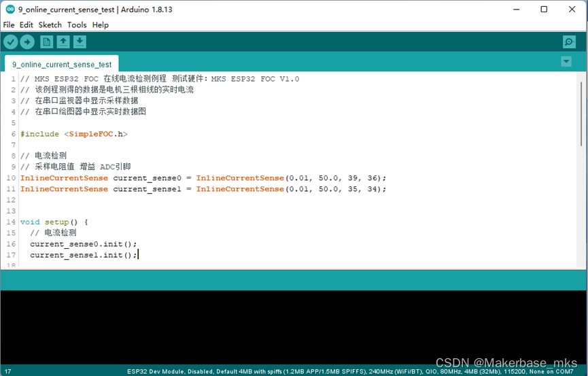Click the Verify sketch checkmark button
Viewport: 588px width, 376px height.
coord(11,42)
